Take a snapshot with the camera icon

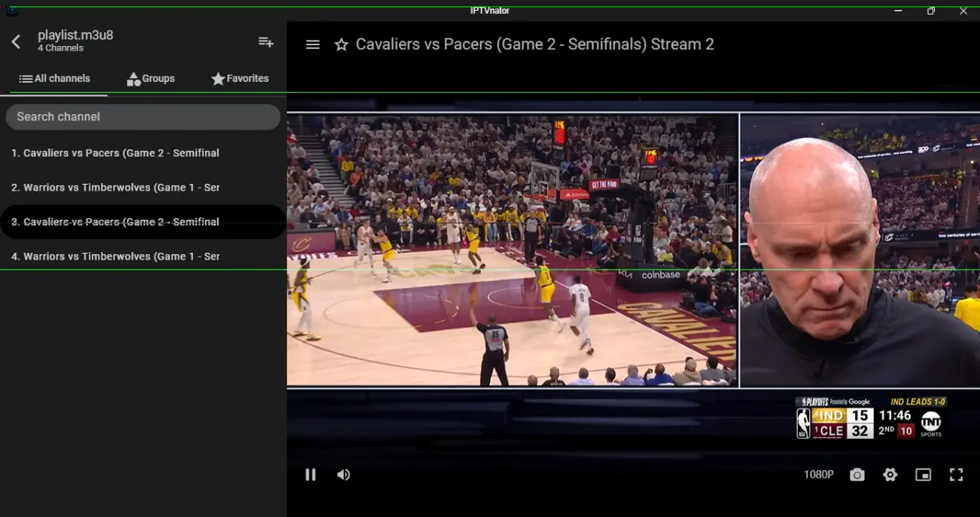coord(857,475)
